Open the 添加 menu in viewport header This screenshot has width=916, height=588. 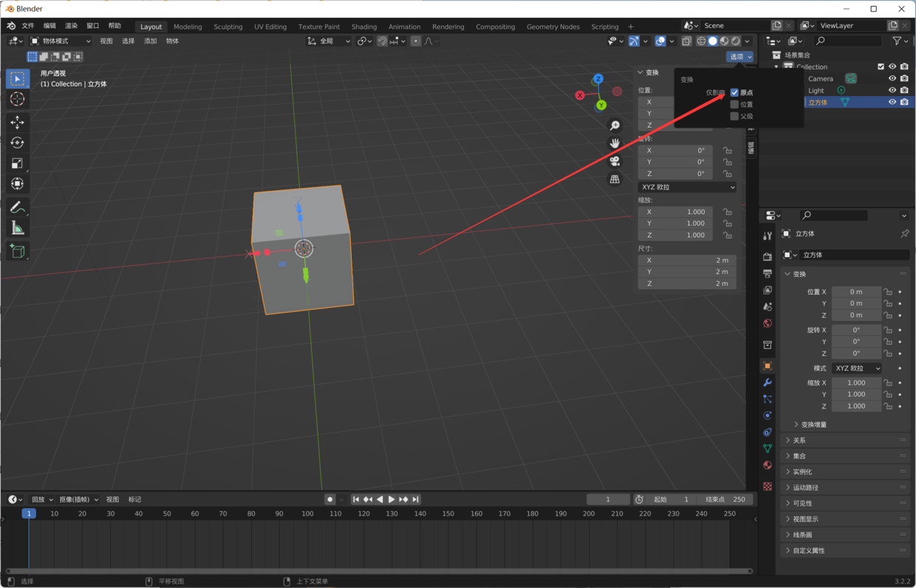coord(151,41)
